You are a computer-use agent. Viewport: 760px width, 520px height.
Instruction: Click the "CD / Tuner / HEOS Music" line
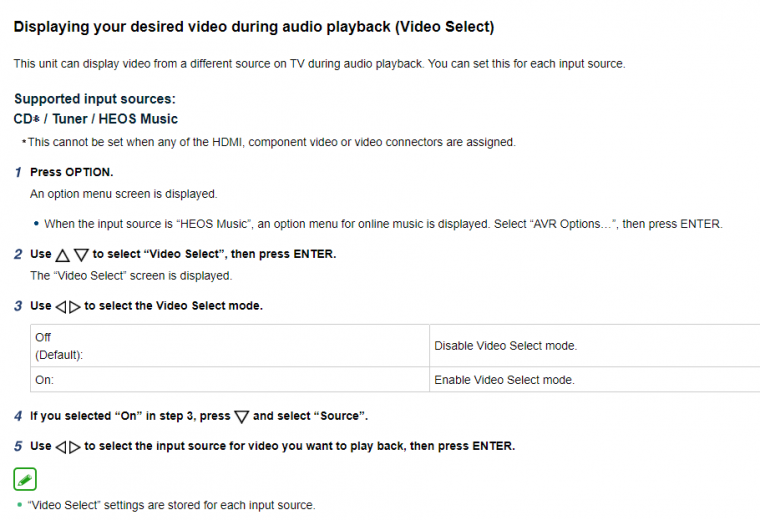click(x=96, y=119)
